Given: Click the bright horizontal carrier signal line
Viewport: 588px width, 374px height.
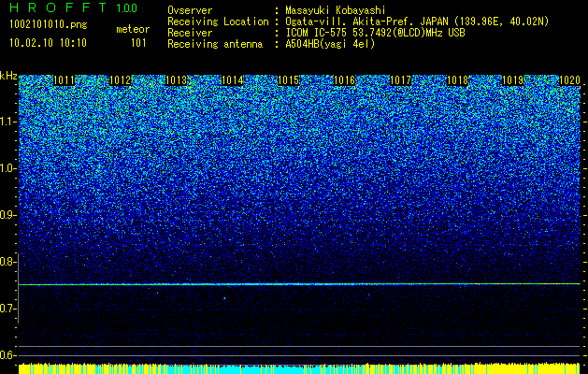Looking at the screenshot, I should pyautogui.click(x=300, y=284).
